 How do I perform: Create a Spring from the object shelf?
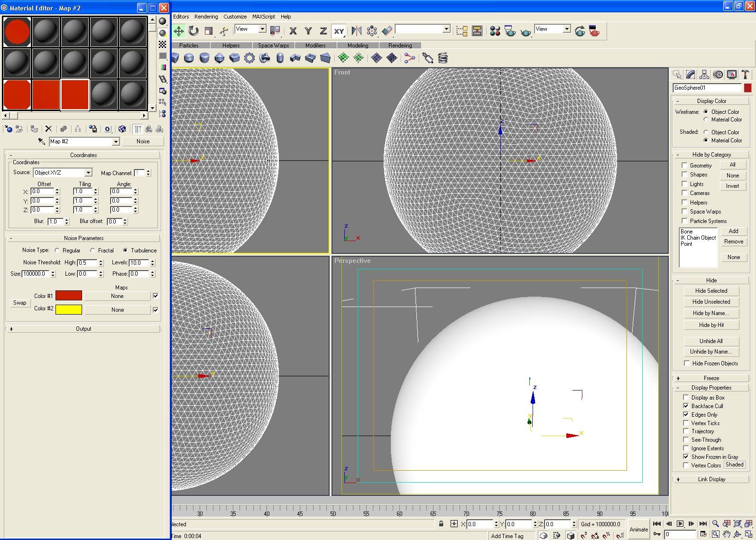[443, 58]
